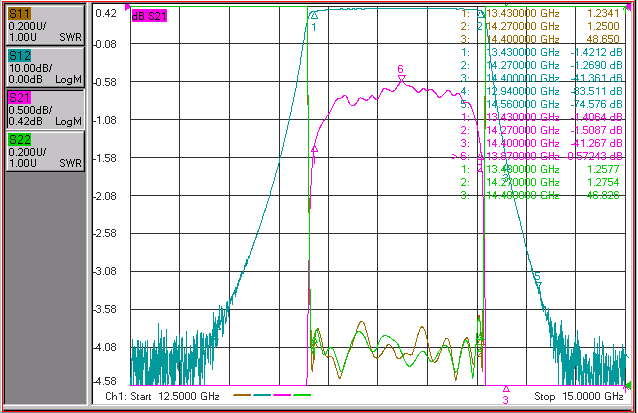Click the magenta dB S21 trace title

[x=149, y=16]
